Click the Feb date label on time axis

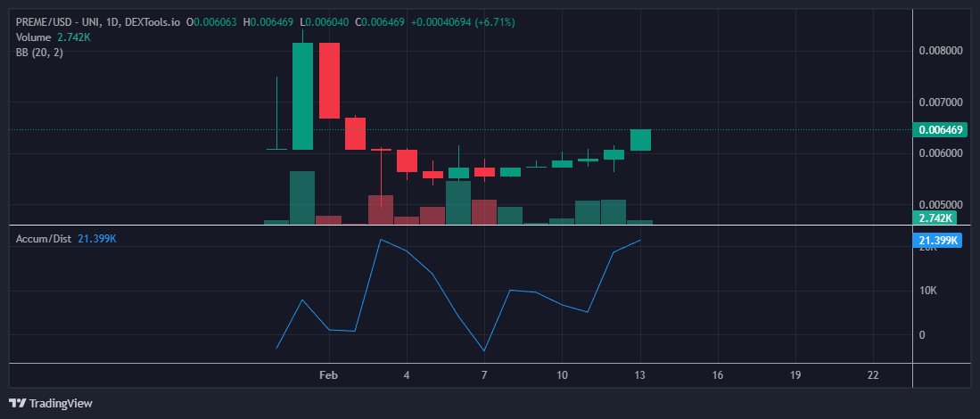(x=328, y=375)
